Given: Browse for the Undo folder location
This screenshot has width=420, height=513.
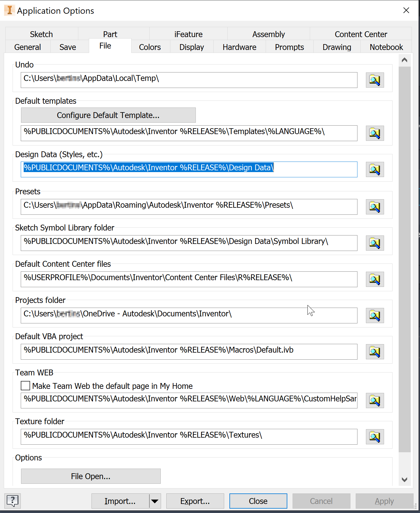Looking at the screenshot, I should (x=375, y=80).
